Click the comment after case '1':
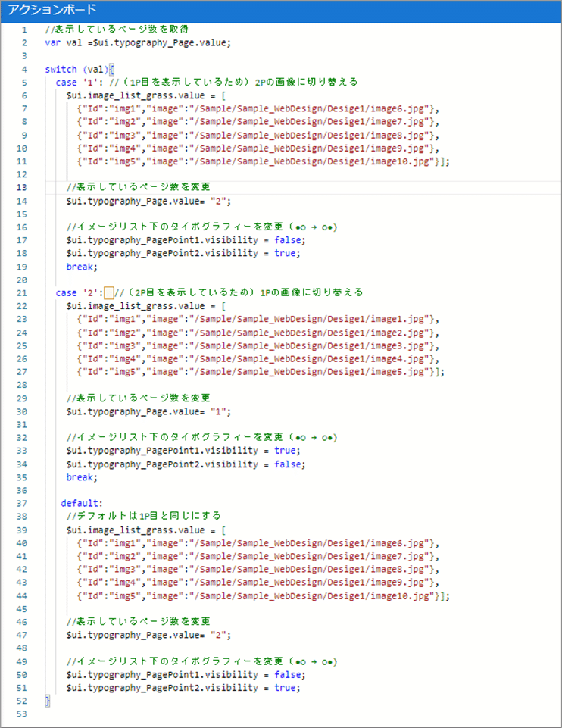This screenshot has height=728, width=562. tap(233, 82)
